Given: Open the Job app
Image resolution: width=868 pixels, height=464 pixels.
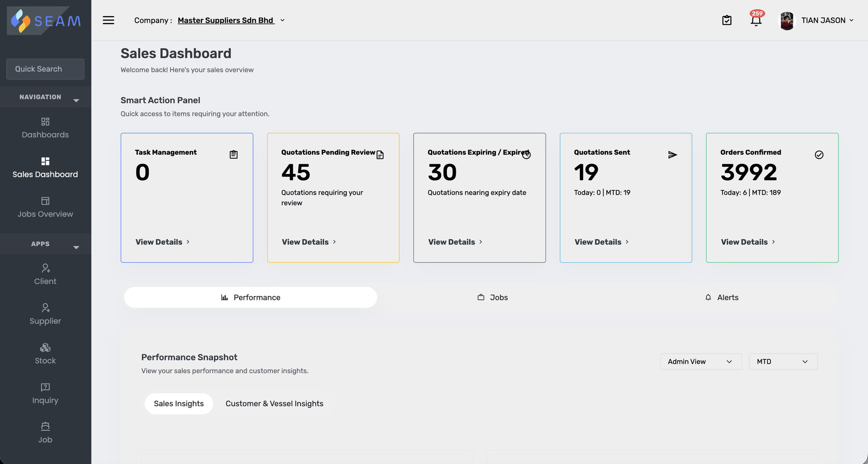Looking at the screenshot, I should tap(45, 433).
